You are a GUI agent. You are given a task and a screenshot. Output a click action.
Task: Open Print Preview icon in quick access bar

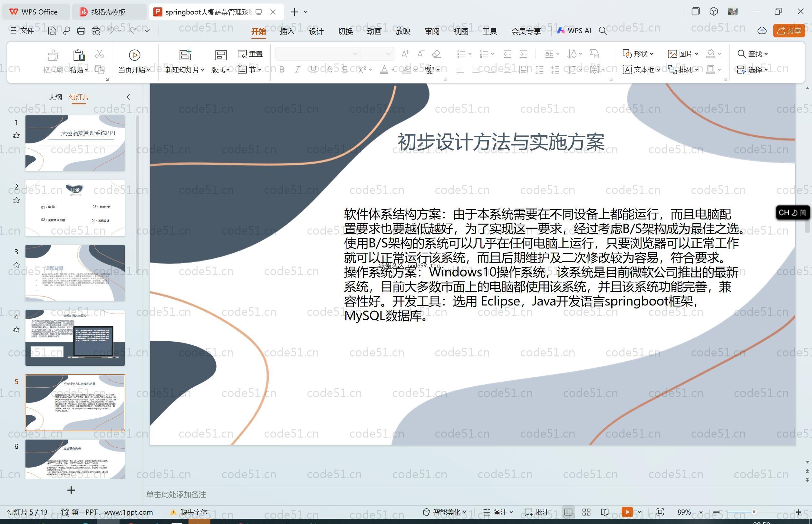coord(96,31)
